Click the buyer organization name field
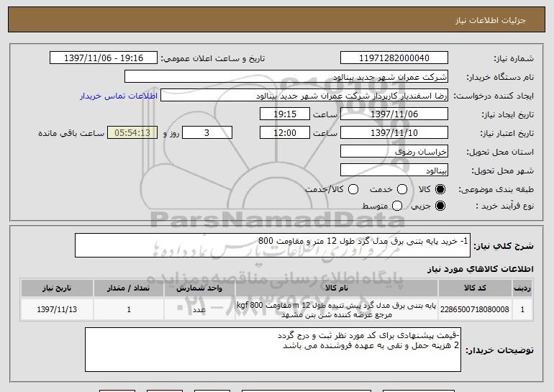The height and width of the screenshot is (392, 554). (x=286, y=77)
